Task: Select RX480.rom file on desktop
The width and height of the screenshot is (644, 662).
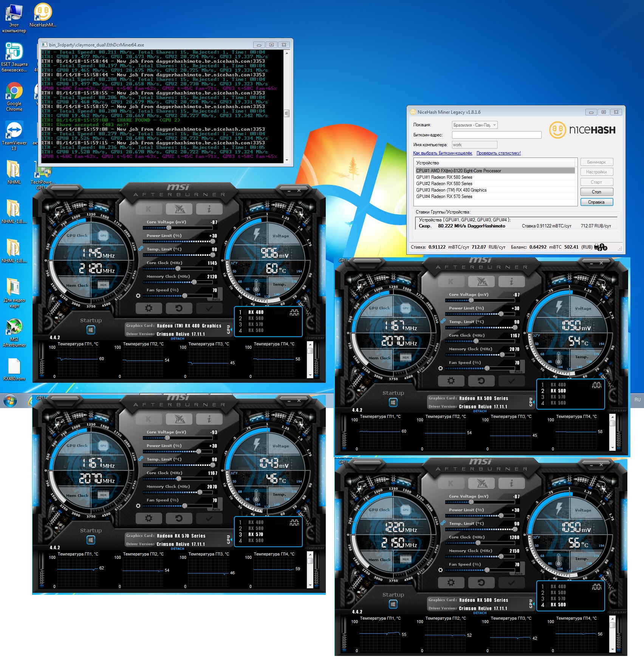Action: point(14,369)
